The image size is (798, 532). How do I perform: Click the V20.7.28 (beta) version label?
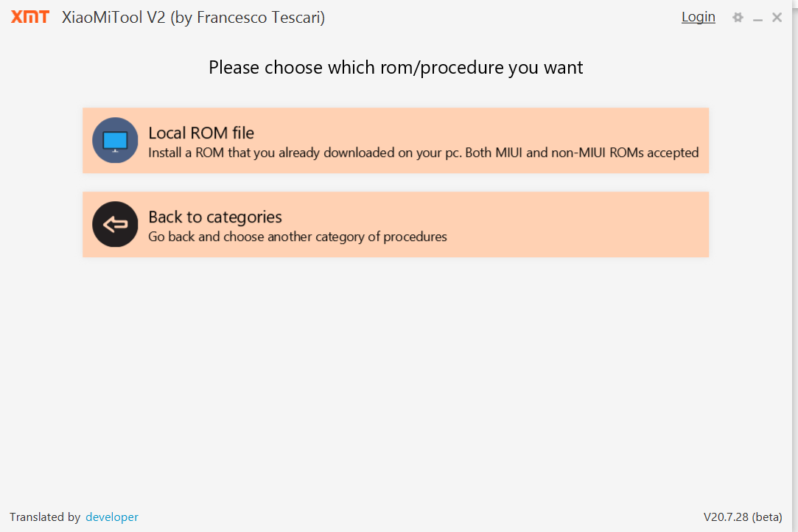coord(743,517)
